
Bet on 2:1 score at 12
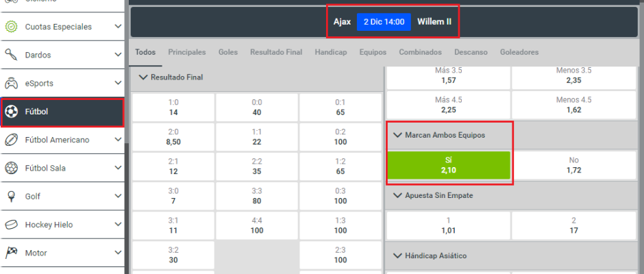173,166
